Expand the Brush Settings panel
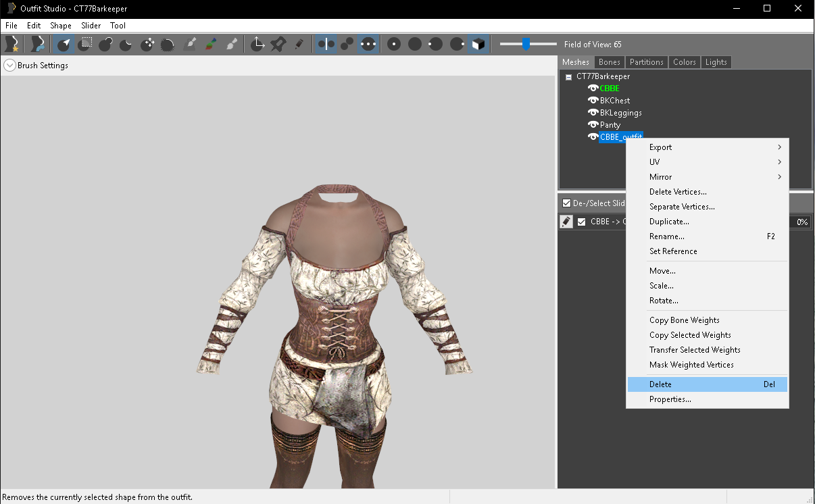Image resolution: width=815 pixels, height=504 pixels. 9,66
